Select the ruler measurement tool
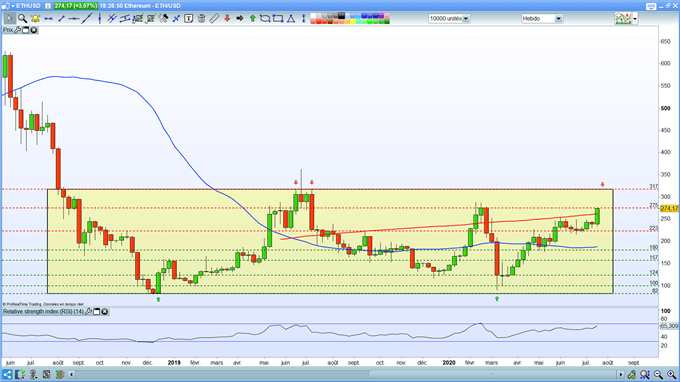Image resolution: width=680 pixels, height=382 pixels. (x=214, y=18)
